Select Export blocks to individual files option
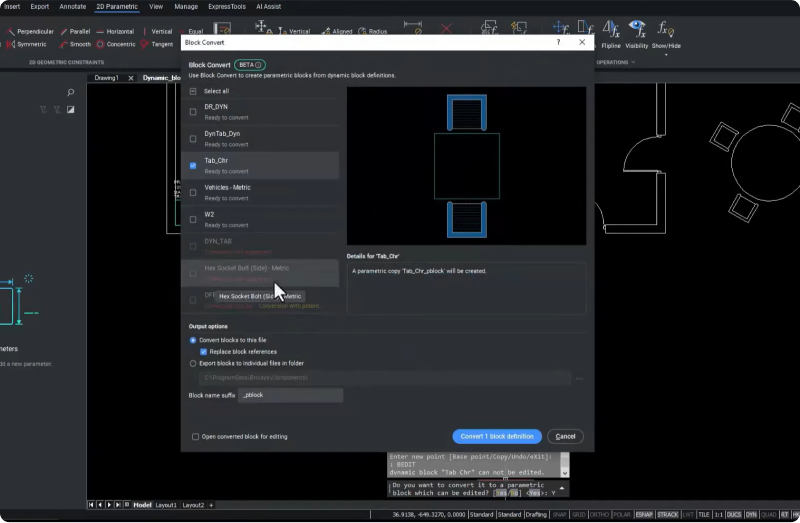Screen dimensions: 800x523 point(193,363)
